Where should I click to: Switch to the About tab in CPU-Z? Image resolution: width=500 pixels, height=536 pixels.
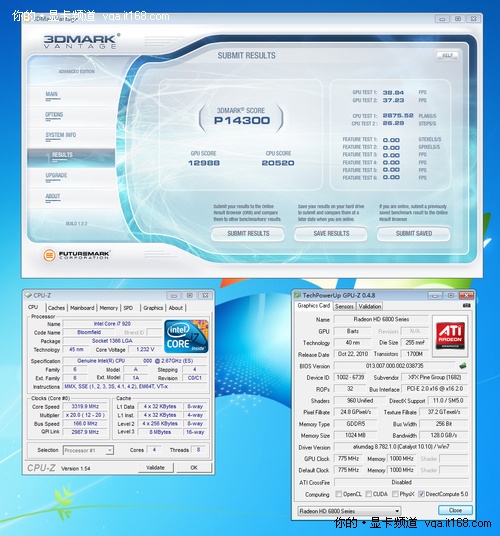[x=176, y=308]
